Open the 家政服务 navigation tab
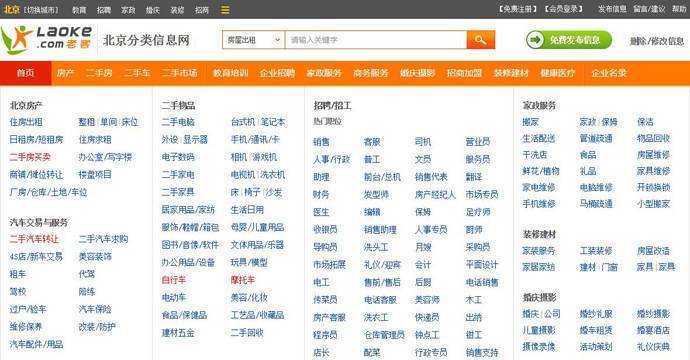This screenshot has width=690, height=360. 324,73
